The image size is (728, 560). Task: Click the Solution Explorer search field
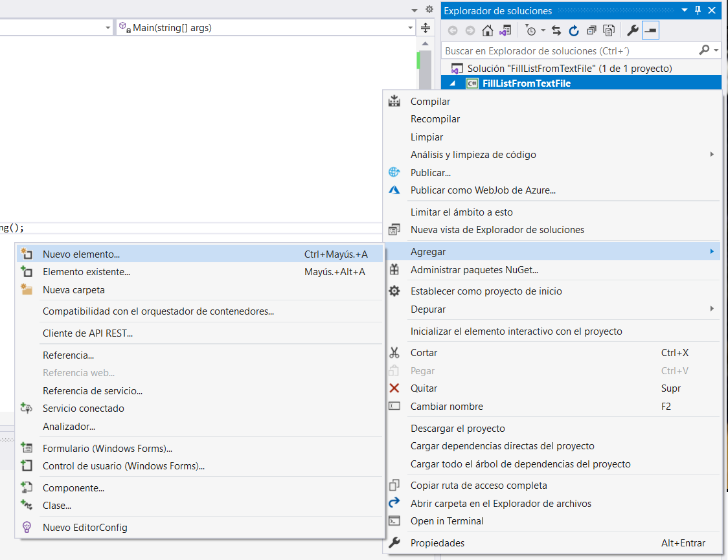(x=570, y=50)
